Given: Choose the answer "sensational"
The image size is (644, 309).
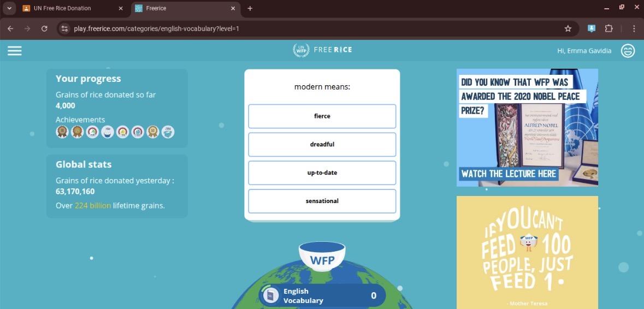Looking at the screenshot, I should tap(322, 201).
